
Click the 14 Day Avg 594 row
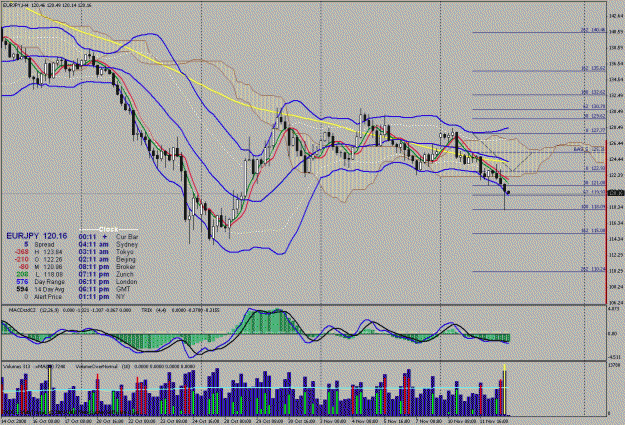coord(40,289)
